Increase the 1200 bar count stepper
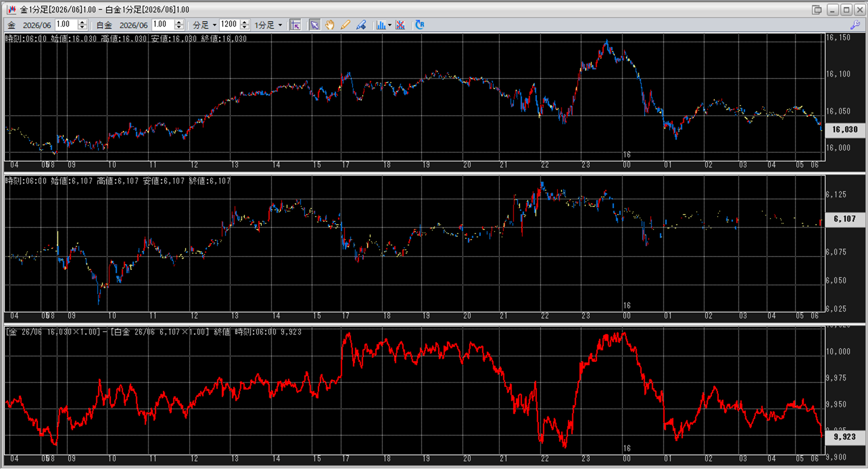Viewport: 868px width, 469px height. [x=245, y=22]
